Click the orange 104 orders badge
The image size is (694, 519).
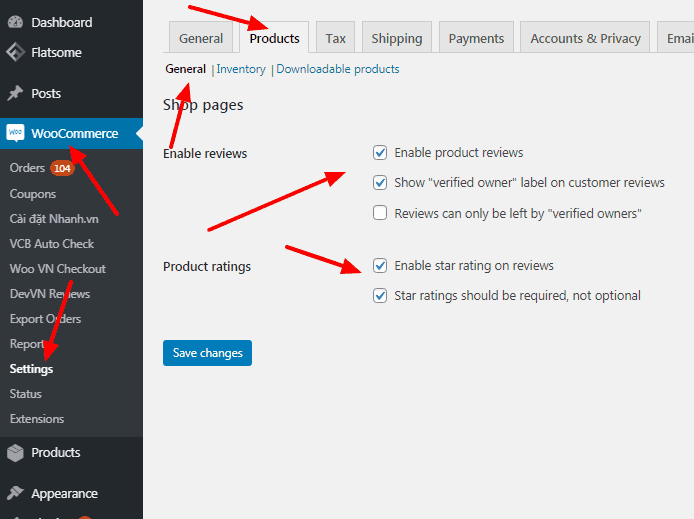tap(62, 168)
